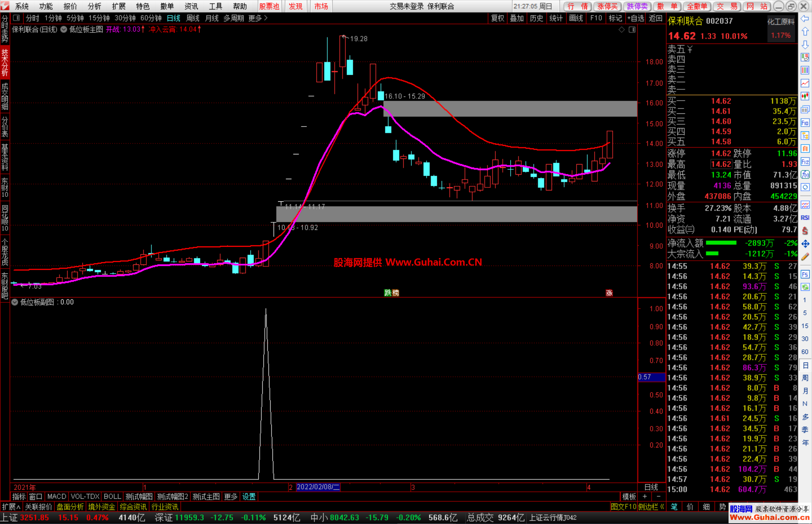This screenshot has width=812, height=524.
Task: Select the 5-minute period in right sidebar
Action: pyautogui.click(x=805, y=313)
